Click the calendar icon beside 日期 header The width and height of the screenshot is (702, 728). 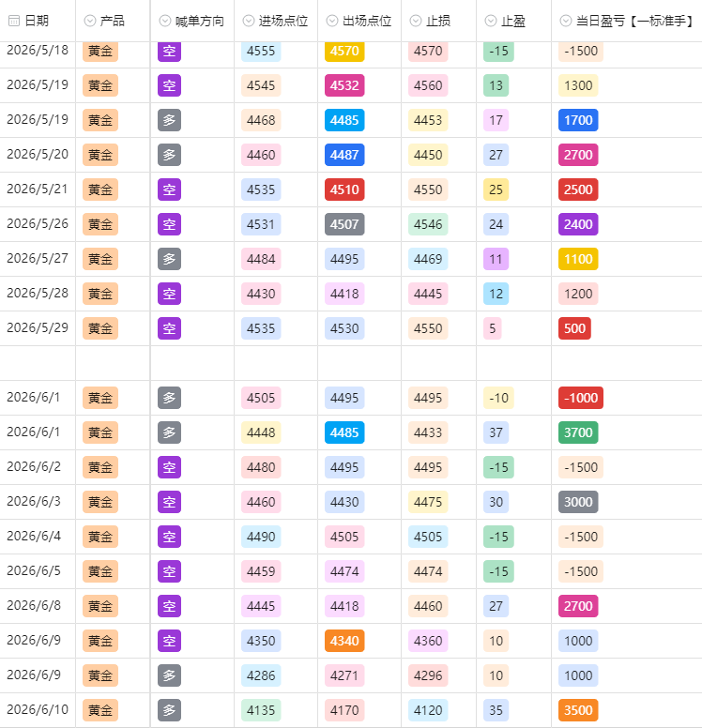14,21
